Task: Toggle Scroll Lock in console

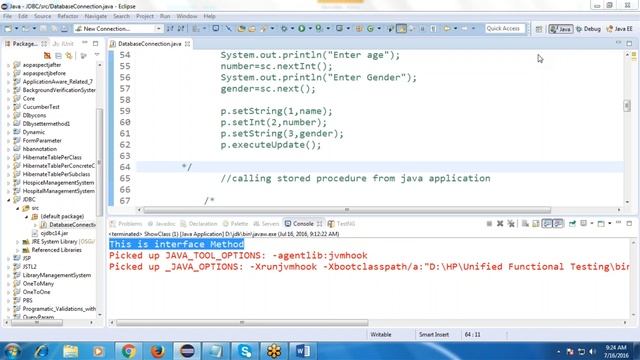Action: [x=536, y=224]
